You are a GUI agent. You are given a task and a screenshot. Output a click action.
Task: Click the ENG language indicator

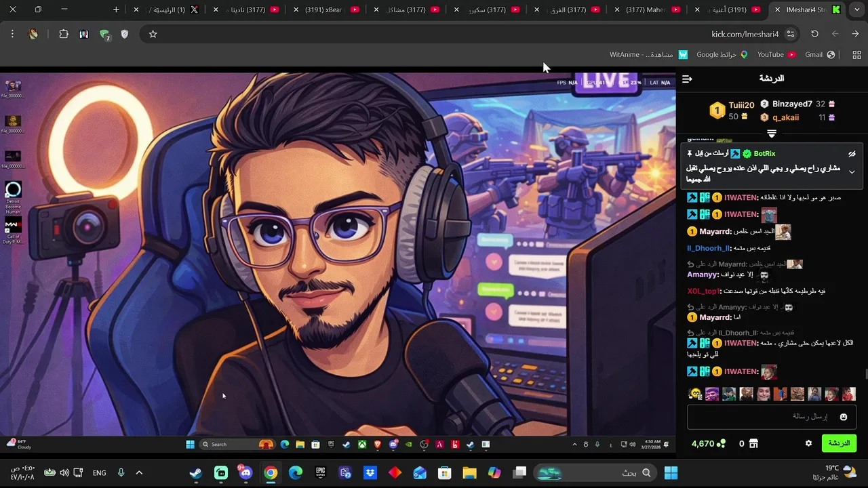[x=100, y=472]
